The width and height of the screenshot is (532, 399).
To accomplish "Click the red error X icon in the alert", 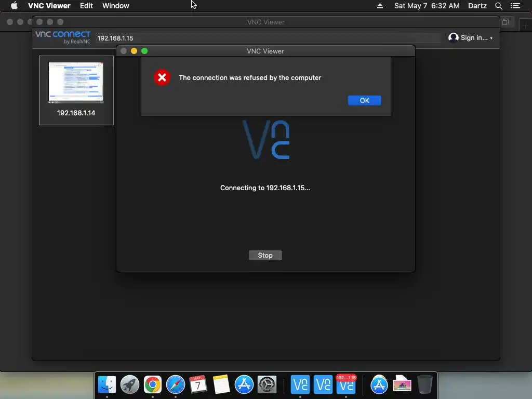I will (162, 78).
